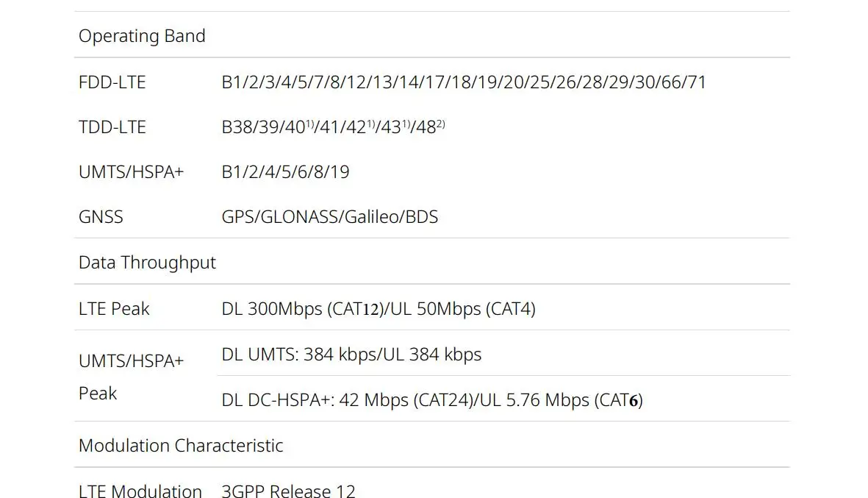
Task: Select UMTS/HSPA+ label under Operating Band
Action: (x=131, y=172)
